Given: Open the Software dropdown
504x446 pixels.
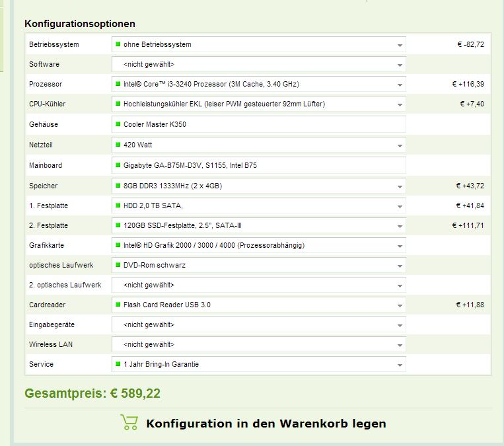Looking at the screenshot, I should click(x=259, y=64).
